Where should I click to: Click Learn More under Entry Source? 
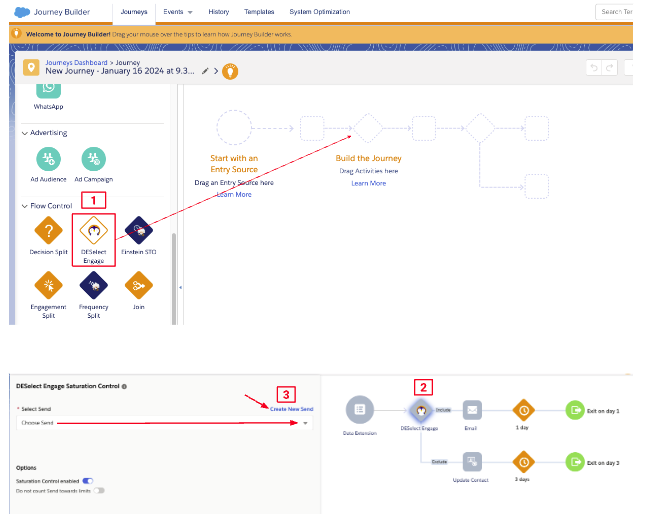234,195
